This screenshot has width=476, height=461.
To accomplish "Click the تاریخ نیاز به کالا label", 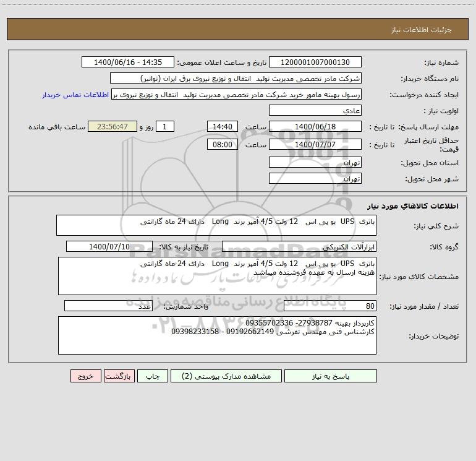I will 184,247.
